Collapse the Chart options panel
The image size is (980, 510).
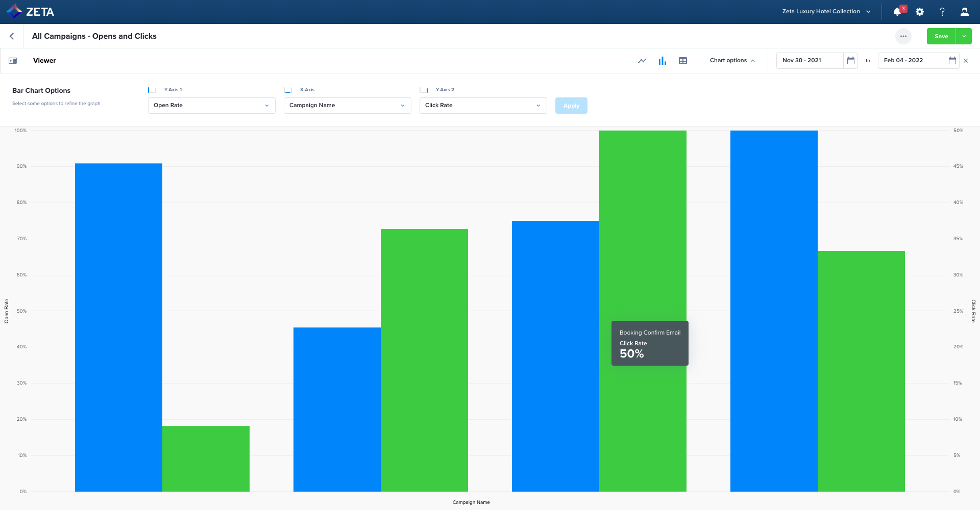click(732, 61)
